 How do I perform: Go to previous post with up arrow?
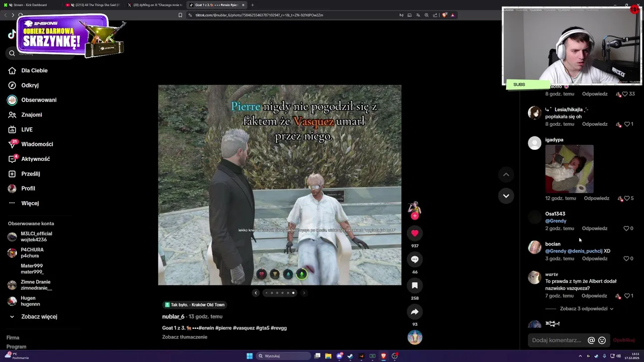pos(506,174)
